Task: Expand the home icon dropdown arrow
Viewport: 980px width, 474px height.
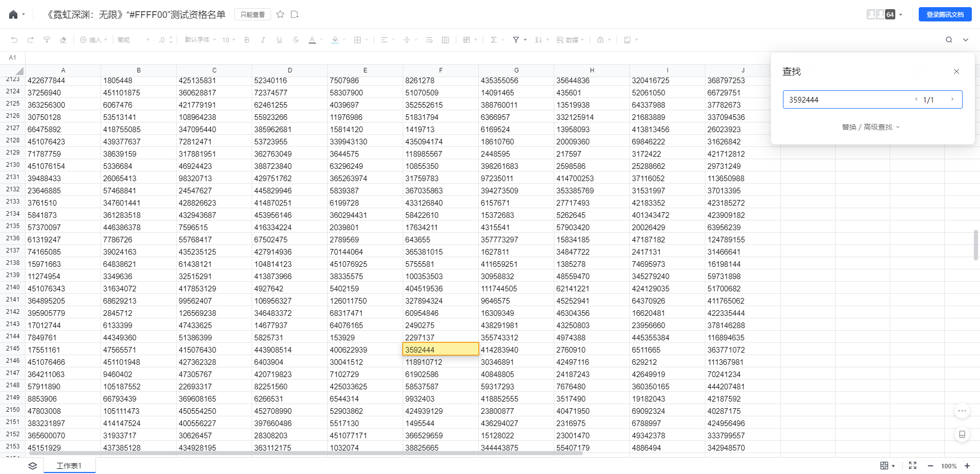Action: point(23,14)
